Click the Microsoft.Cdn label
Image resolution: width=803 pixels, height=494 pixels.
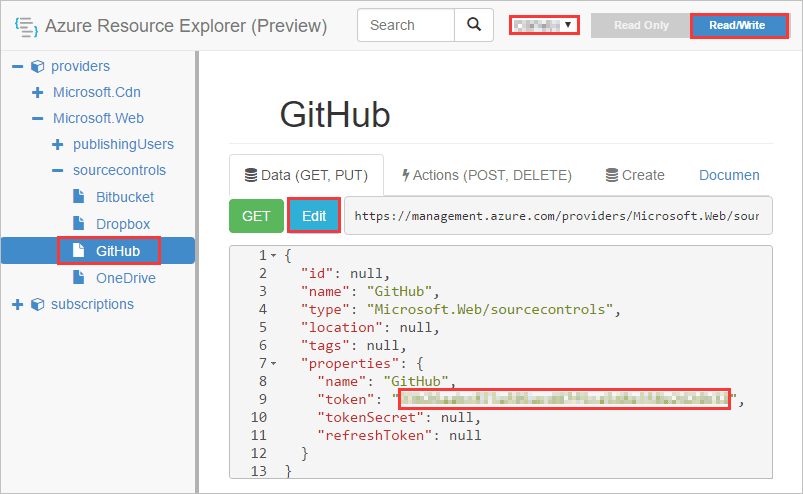[97, 92]
